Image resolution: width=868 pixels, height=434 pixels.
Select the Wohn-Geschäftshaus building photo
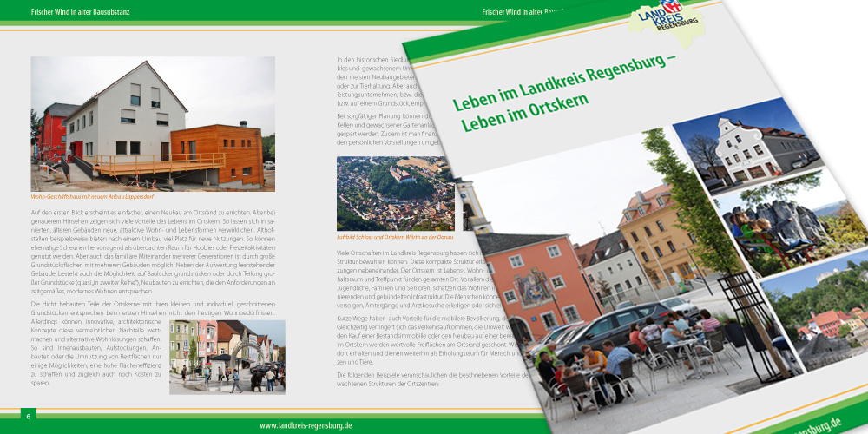pyautogui.click(x=153, y=124)
